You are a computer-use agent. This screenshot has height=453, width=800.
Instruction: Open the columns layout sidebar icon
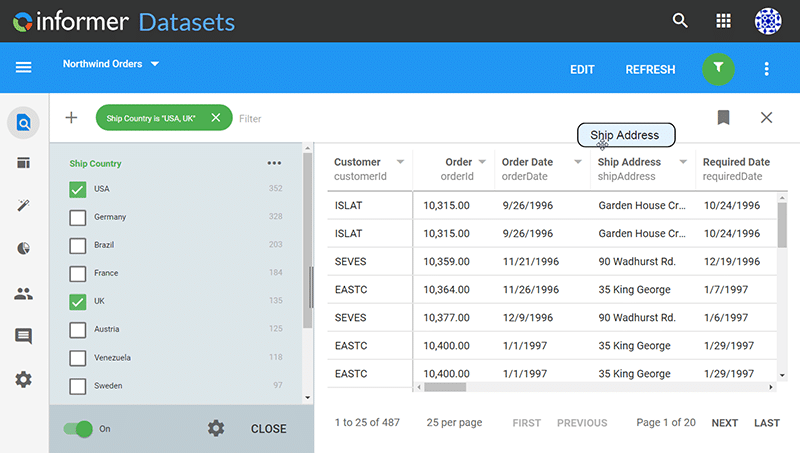coord(23,163)
